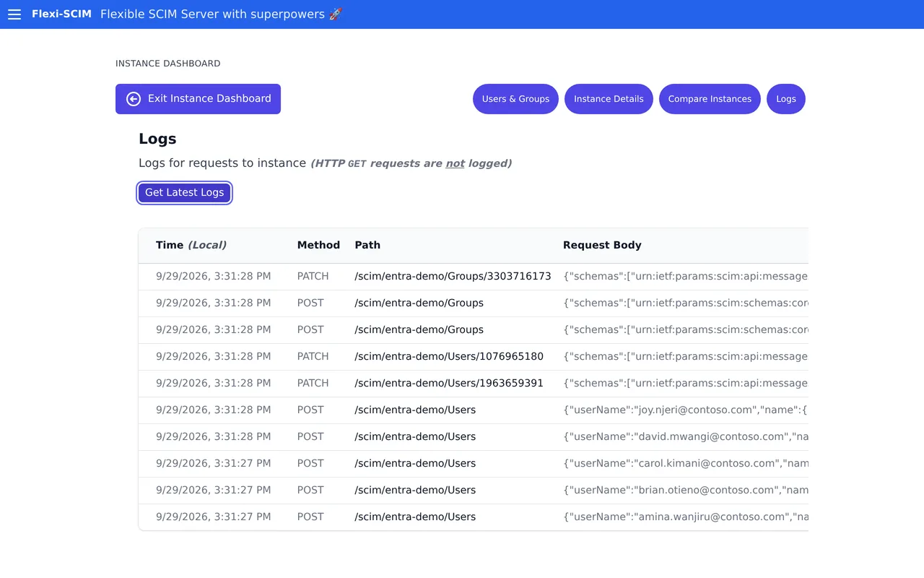Exit the Instance Dashboard
Screen dimensions: 924x578
[198, 99]
